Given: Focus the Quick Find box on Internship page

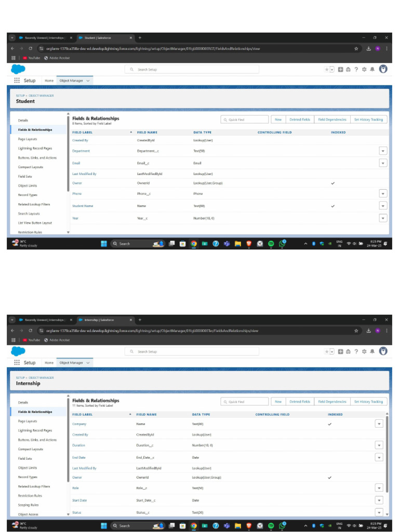Looking at the screenshot, I should [x=245, y=402].
